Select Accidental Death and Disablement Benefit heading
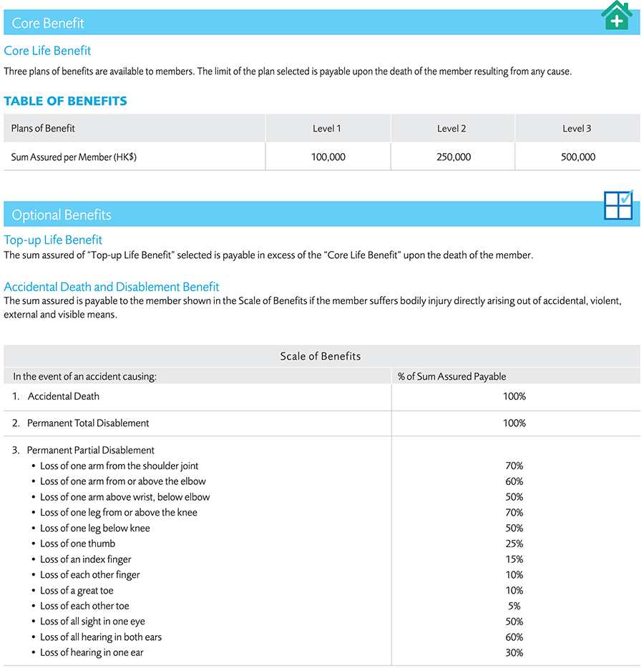The image size is (644, 668). (x=111, y=287)
